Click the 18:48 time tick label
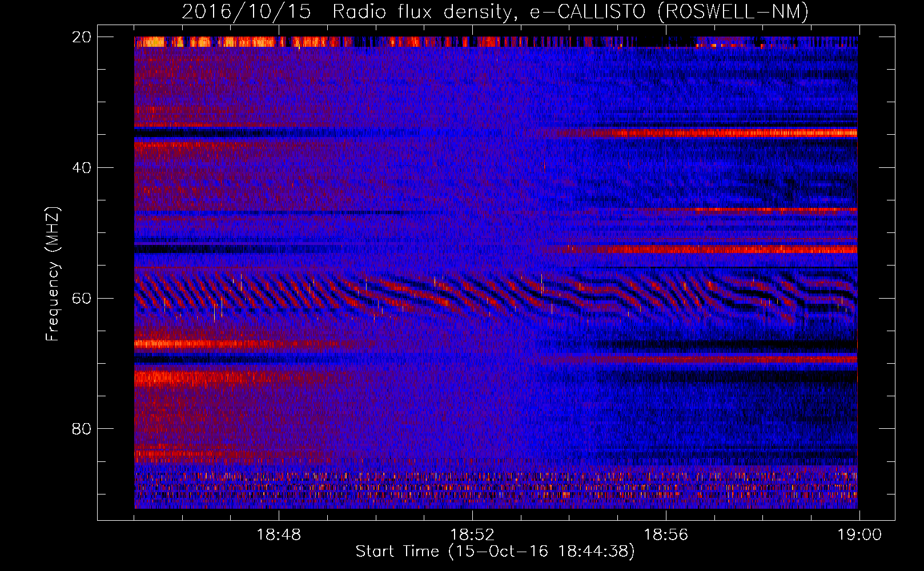This screenshot has height=571, width=924. click(279, 535)
